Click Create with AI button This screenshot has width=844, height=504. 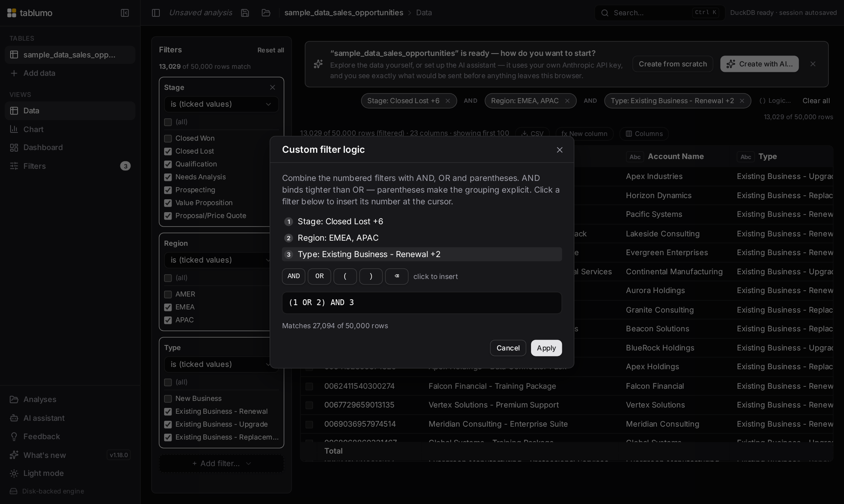click(x=759, y=64)
